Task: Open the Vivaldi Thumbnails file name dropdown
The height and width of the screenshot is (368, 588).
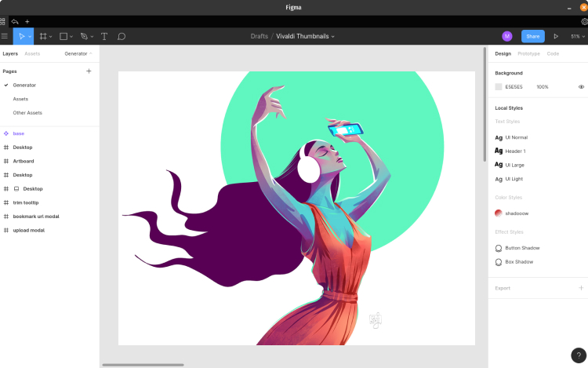Action: coord(305,36)
